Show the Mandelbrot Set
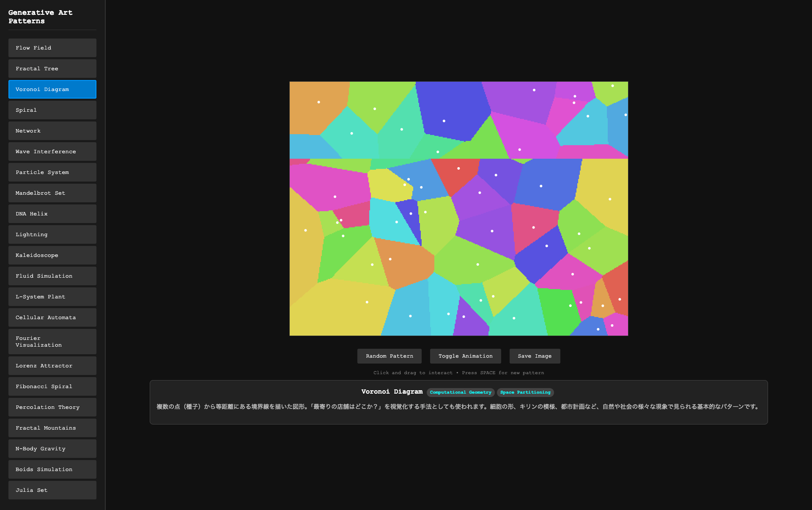The height and width of the screenshot is (510, 812). [52, 193]
